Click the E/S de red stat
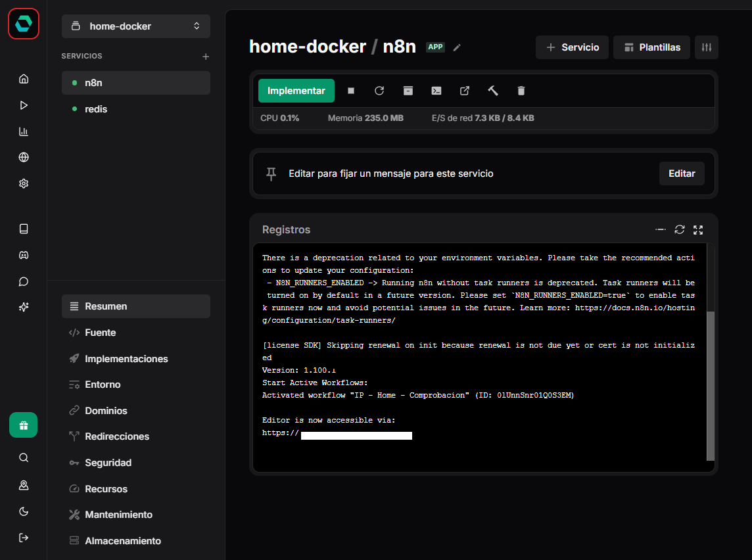 click(x=482, y=118)
